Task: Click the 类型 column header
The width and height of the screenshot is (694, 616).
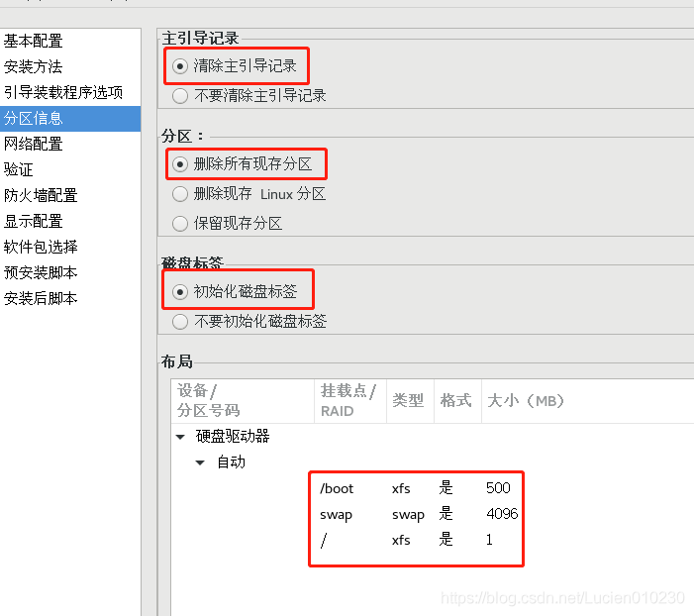Action: [x=410, y=401]
